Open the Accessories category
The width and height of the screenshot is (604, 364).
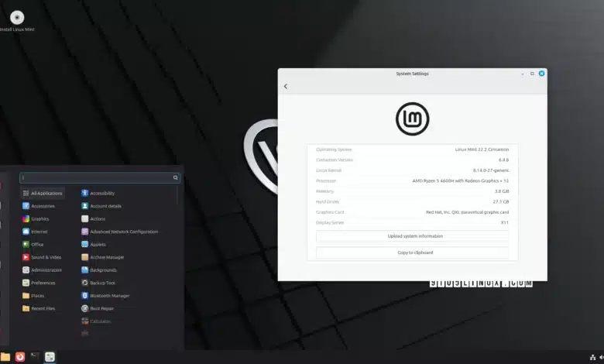(39, 206)
